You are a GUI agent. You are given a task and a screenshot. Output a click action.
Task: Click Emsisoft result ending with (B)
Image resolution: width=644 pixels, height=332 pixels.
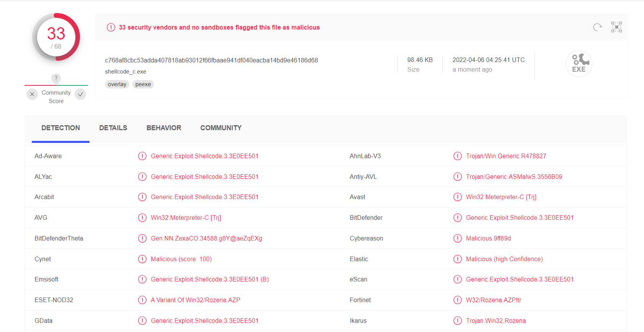pyautogui.click(x=210, y=279)
